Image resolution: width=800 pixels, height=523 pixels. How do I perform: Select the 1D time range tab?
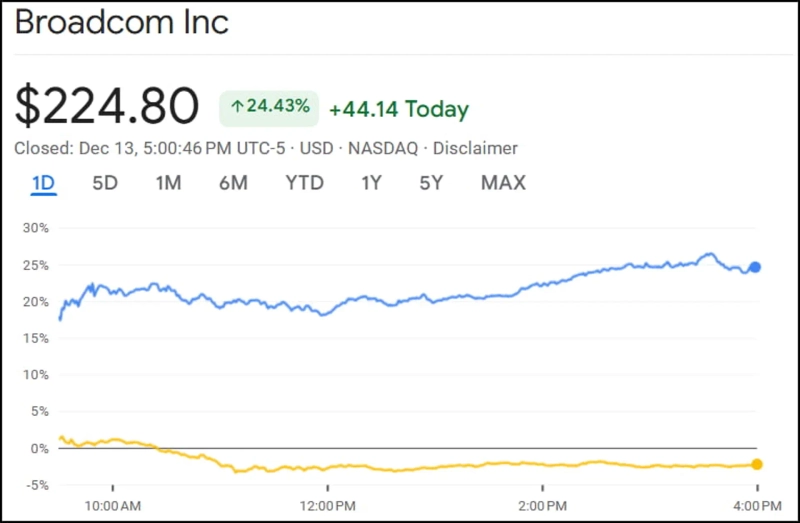click(43, 183)
